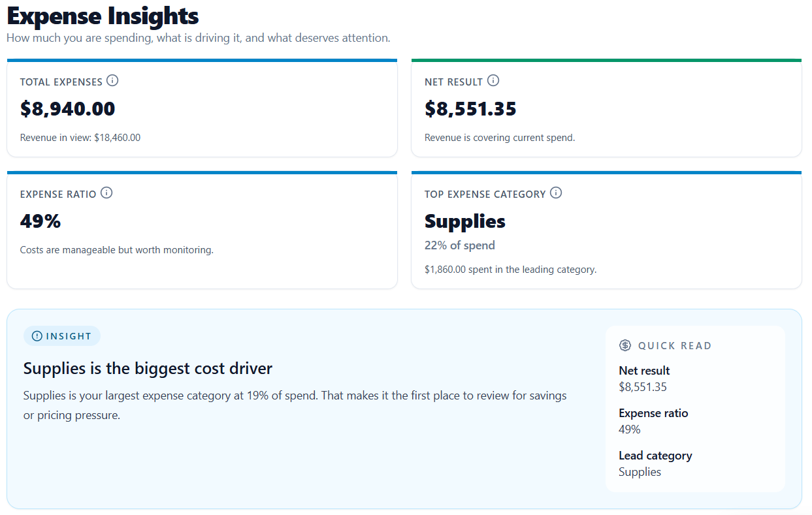Click the Net Result info icon
Viewport: 812px width, 515px height.
494,81
